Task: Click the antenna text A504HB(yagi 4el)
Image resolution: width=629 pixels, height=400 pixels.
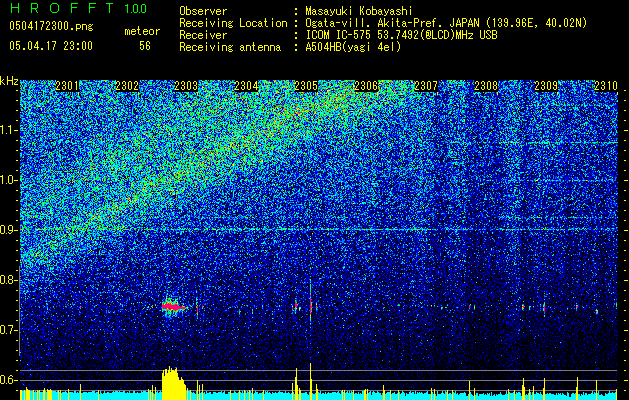Action: click(353, 47)
